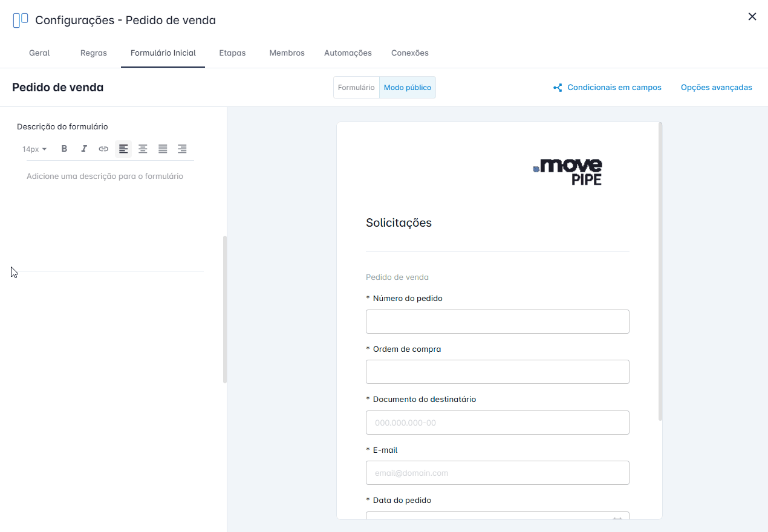This screenshot has height=532, width=768.
Task: Click the Descrição do formulário label
Action: point(62,127)
